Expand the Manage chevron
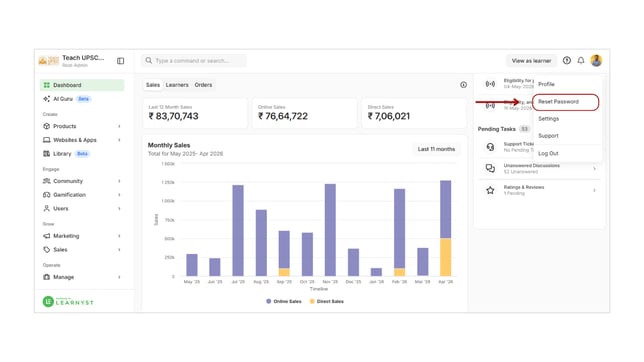The width and height of the screenshot is (644, 362). click(x=119, y=277)
